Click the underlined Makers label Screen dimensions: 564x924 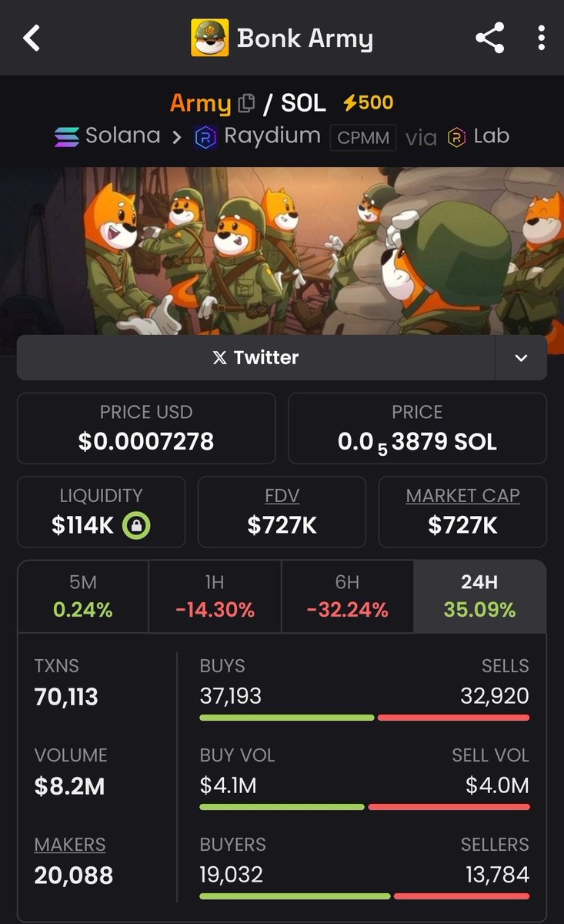click(x=70, y=844)
